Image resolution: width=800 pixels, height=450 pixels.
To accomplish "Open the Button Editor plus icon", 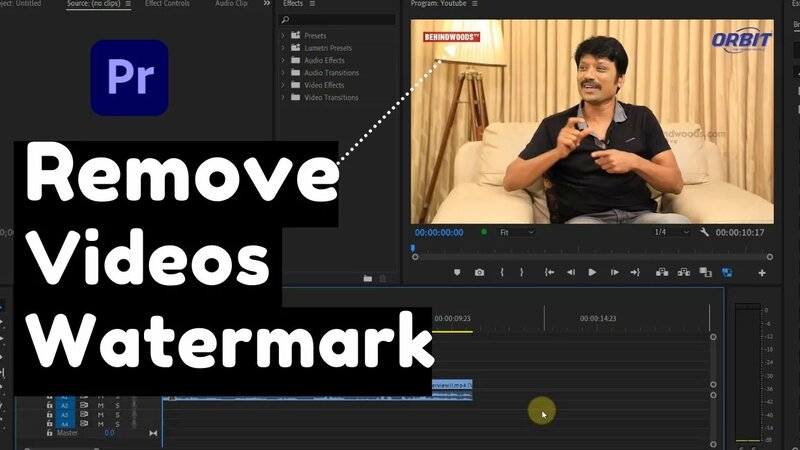I will [x=762, y=273].
